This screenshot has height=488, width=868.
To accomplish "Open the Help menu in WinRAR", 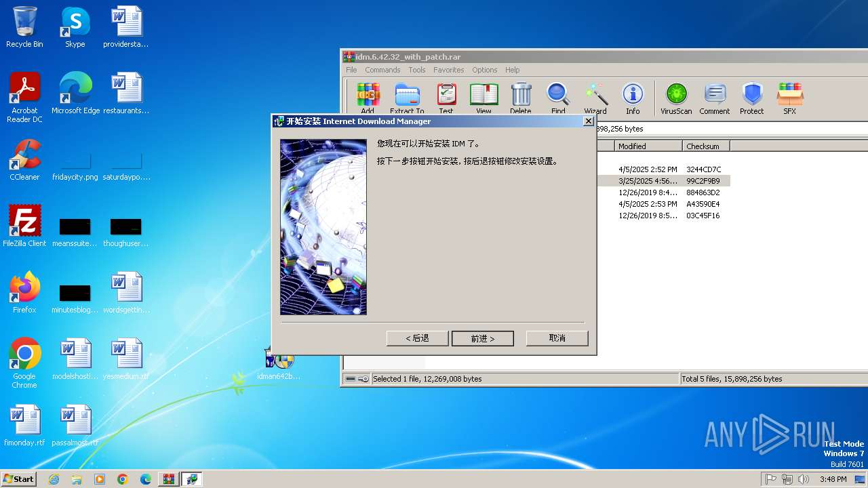I will point(513,70).
